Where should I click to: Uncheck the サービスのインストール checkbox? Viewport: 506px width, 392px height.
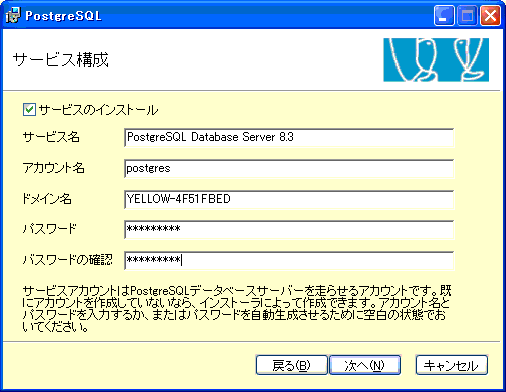(29, 109)
